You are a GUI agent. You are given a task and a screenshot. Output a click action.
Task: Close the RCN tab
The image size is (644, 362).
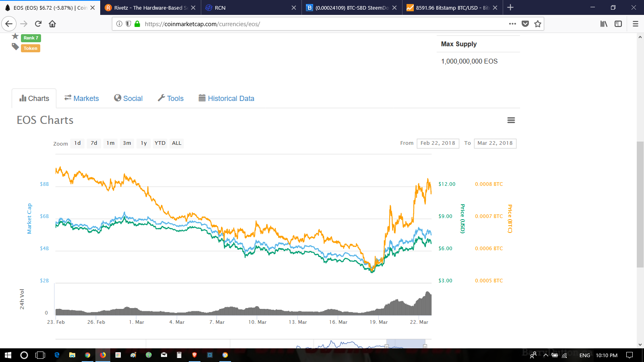pyautogui.click(x=294, y=8)
